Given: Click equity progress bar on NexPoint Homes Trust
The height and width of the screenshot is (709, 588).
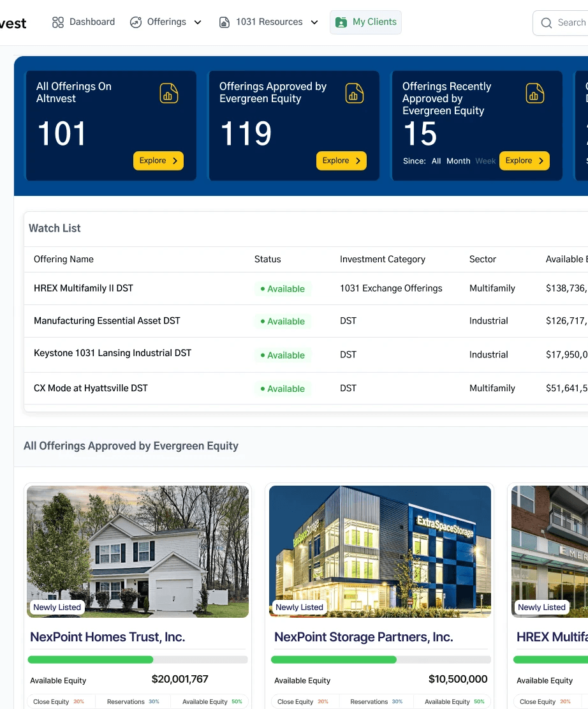Looking at the screenshot, I should point(138,660).
